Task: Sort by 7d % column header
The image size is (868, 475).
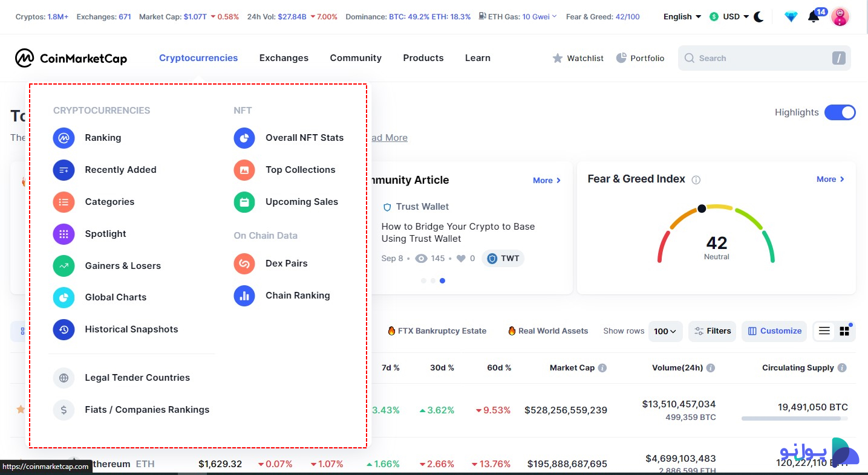Action: [x=391, y=367]
